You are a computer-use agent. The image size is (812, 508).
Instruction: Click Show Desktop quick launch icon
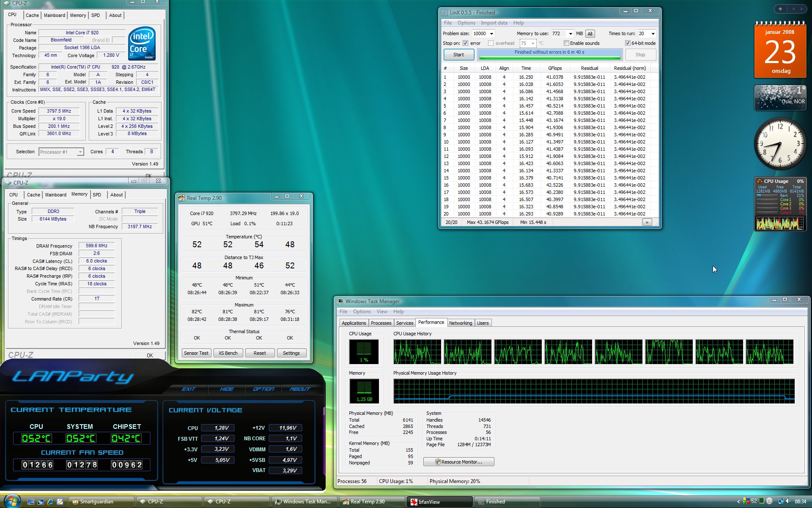pos(31,502)
